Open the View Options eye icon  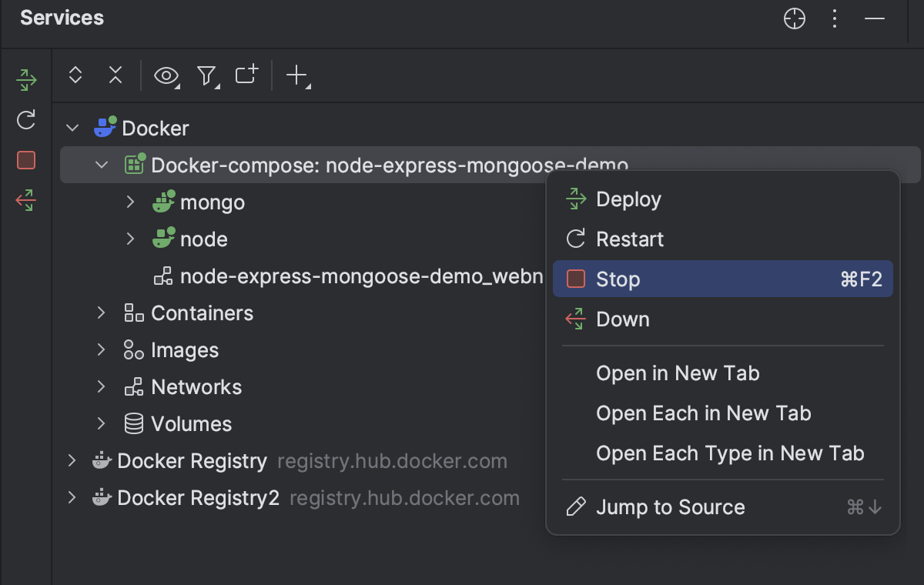pyautogui.click(x=166, y=75)
